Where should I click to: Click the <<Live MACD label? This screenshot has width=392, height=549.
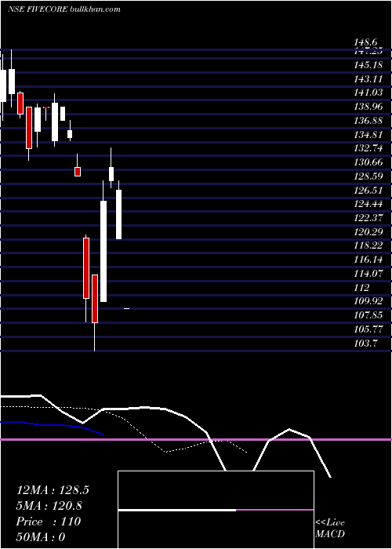click(x=330, y=529)
